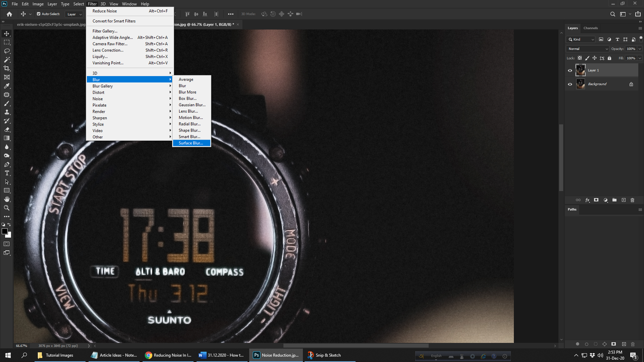The image size is (644, 362).
Task: Toggle lock image pixels brush icon
Action: coord(587,58)
